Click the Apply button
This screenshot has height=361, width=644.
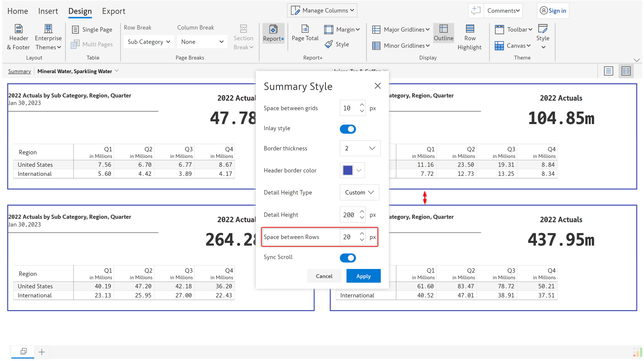[x=363, y=276]
